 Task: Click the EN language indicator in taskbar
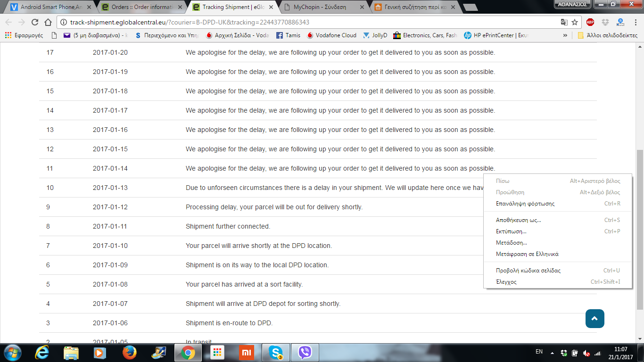[539, 352]
